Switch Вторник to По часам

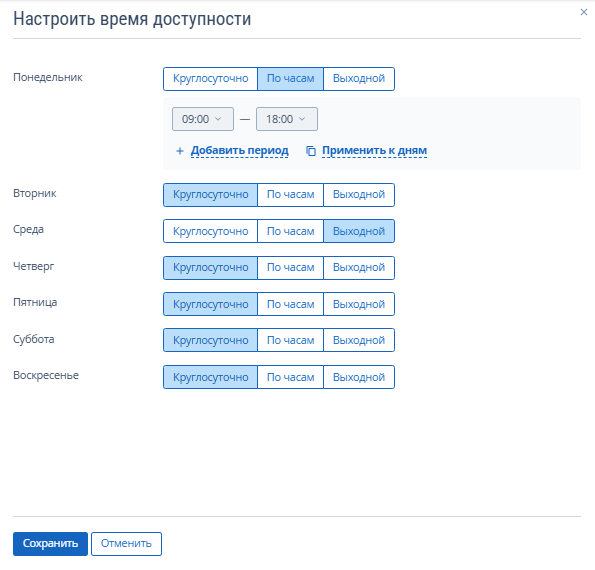pos(290,195)
